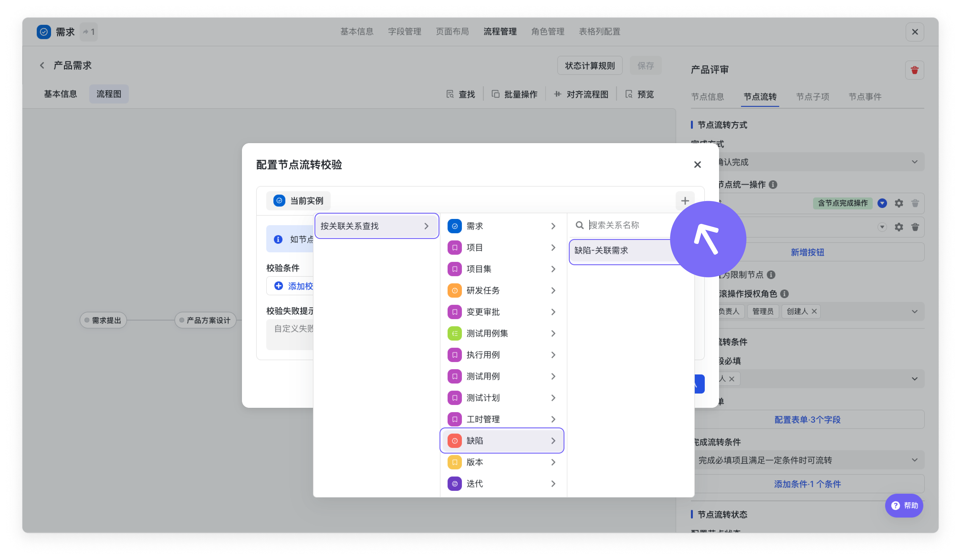The height and width of the screenshot is (560, 961).
Task: Click the 保存 button
Action: click(x=645, y=66)
